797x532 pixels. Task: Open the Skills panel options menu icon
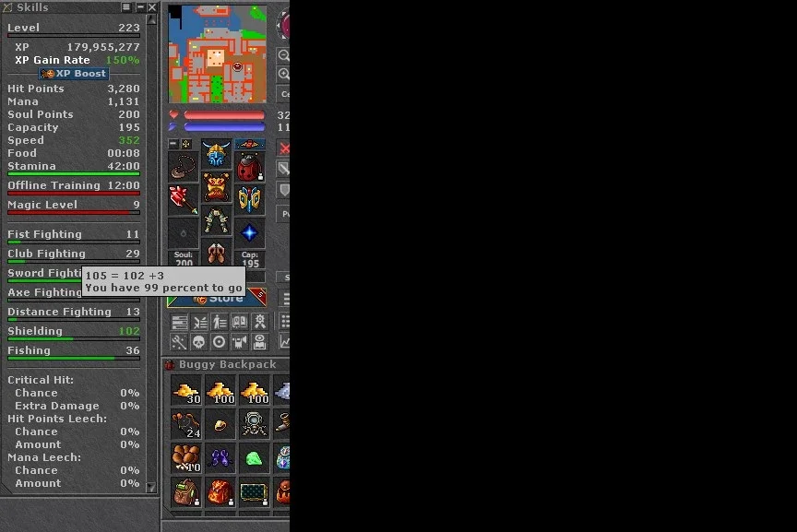[126, 7]
